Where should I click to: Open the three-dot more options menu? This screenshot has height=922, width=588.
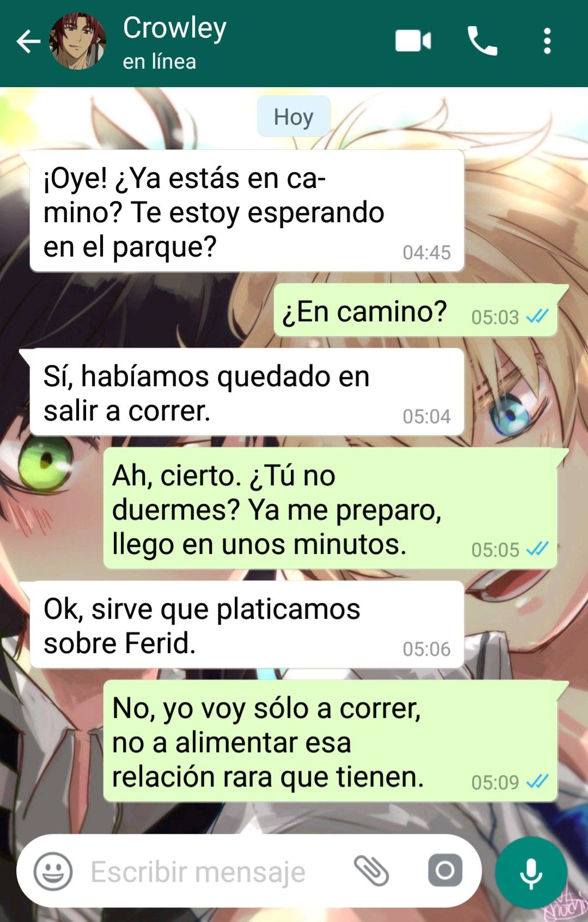[x=547, y=41]
